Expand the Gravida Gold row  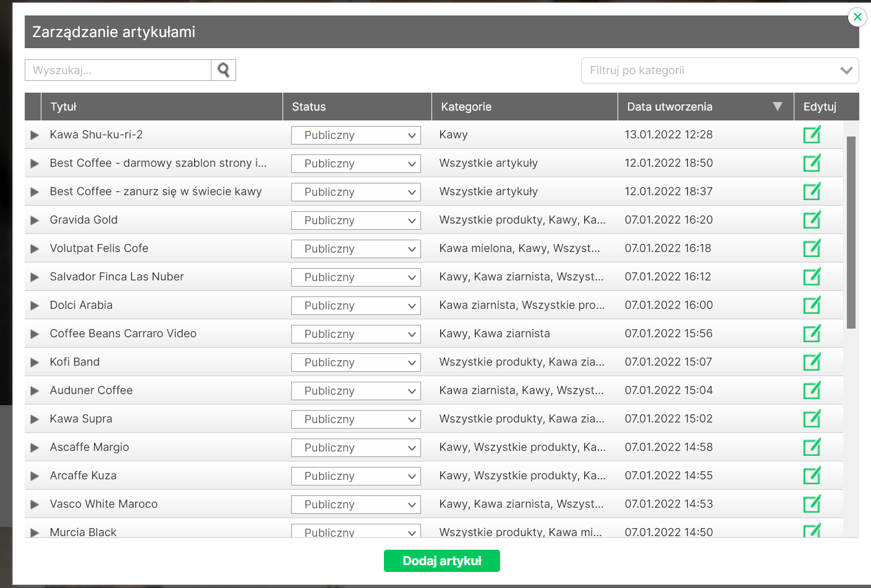(x=35, y=220)
